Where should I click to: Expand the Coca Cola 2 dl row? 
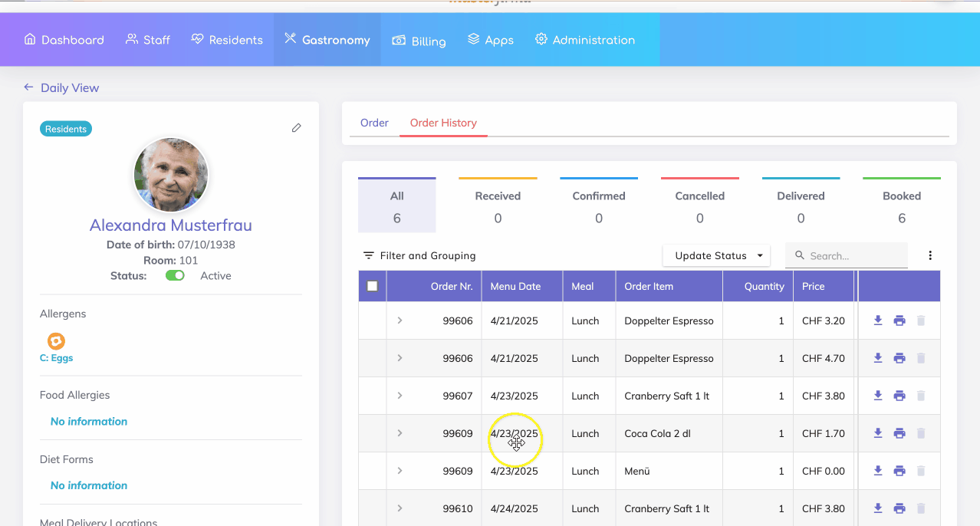pos(400,433)
